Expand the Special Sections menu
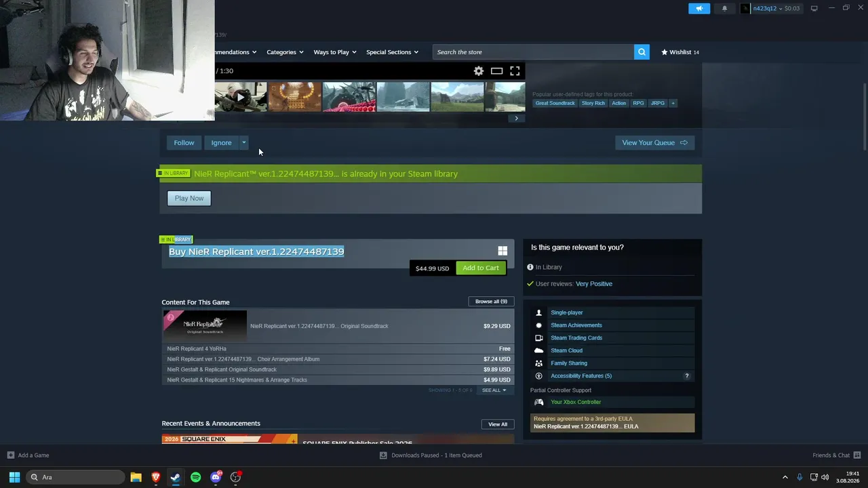The width and height of the screenshot is (868, 488). (392, 52)
